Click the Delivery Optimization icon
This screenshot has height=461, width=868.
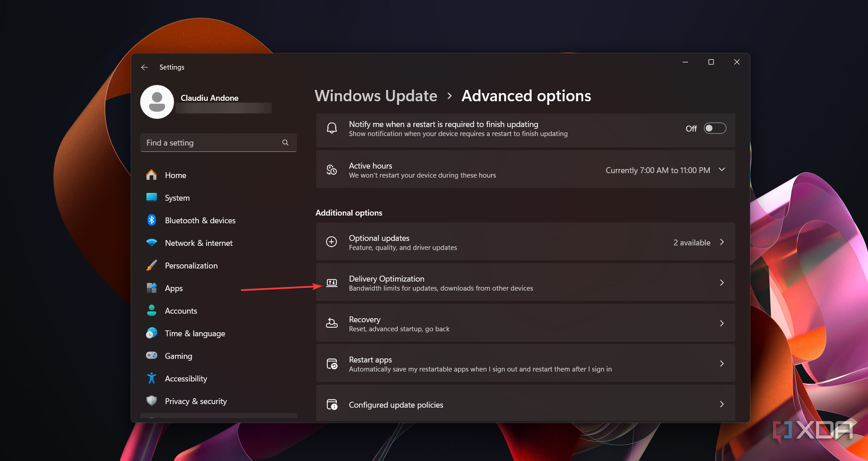pos(332,283)
